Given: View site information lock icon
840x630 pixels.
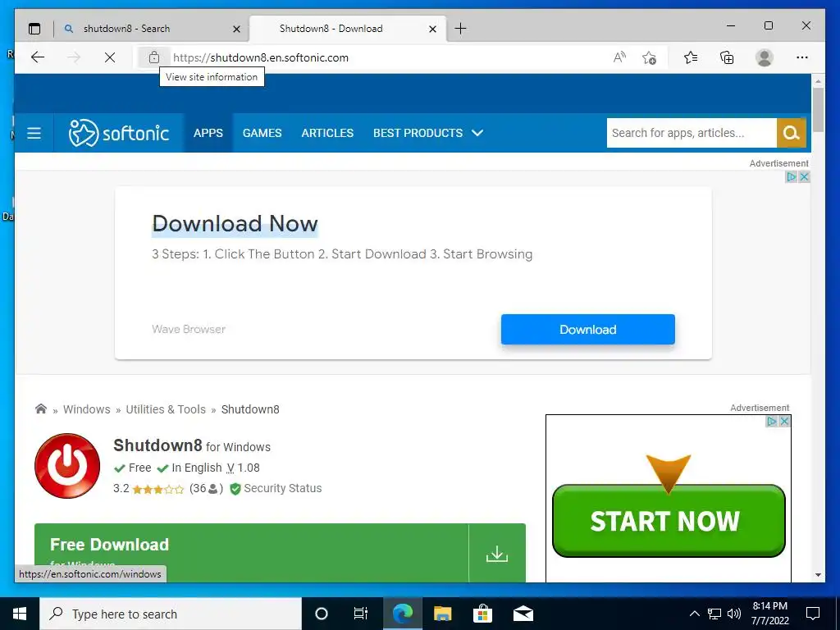Looking at the screenshot, I should pos(153,57).
